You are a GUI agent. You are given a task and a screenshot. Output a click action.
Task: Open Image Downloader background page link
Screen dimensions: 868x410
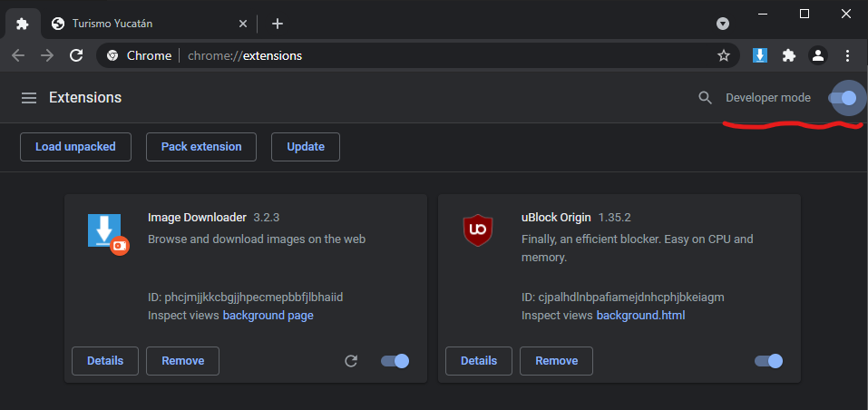coord(268,316)
